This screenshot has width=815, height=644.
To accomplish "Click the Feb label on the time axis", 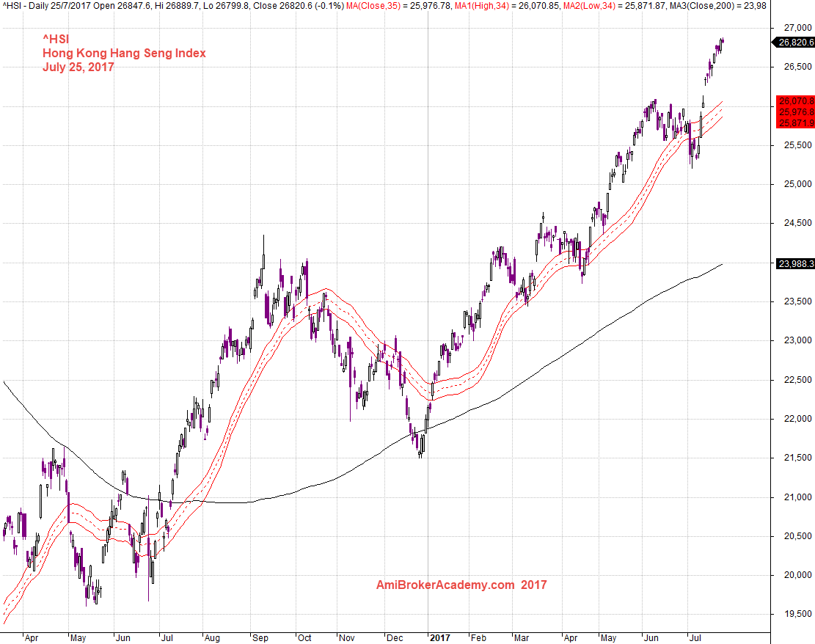I will click(478, 637).
